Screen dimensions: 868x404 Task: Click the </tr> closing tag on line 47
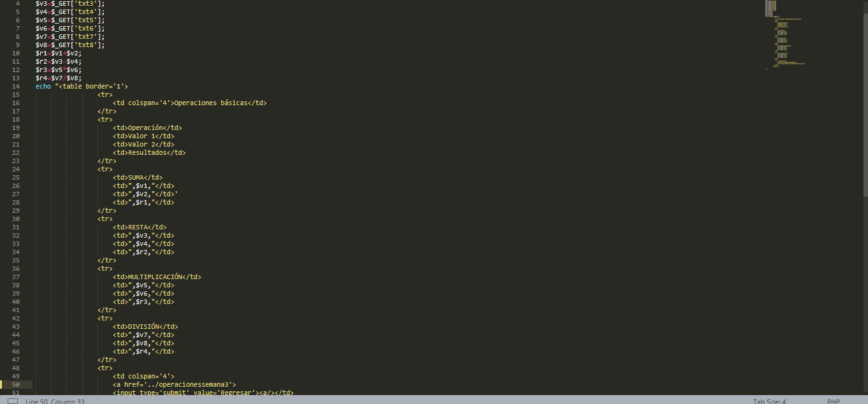point(107,359)
